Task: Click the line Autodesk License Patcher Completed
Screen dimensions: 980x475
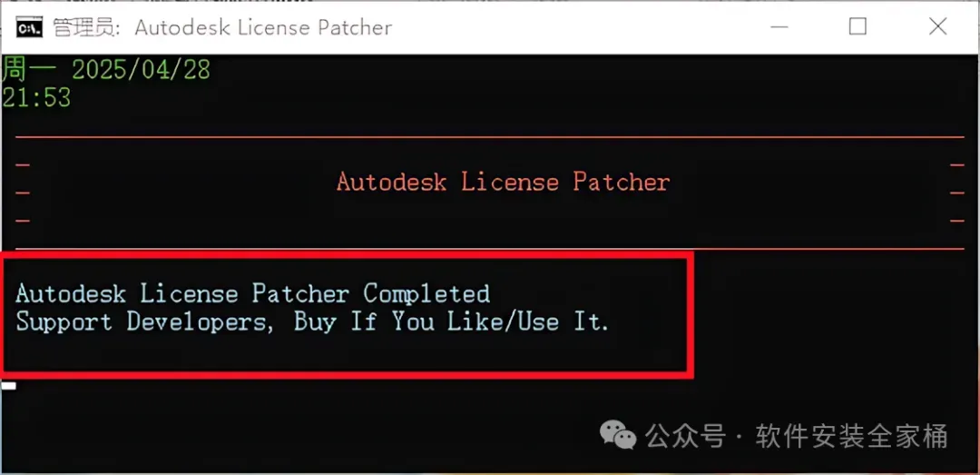Action: (x=252, y=293)
